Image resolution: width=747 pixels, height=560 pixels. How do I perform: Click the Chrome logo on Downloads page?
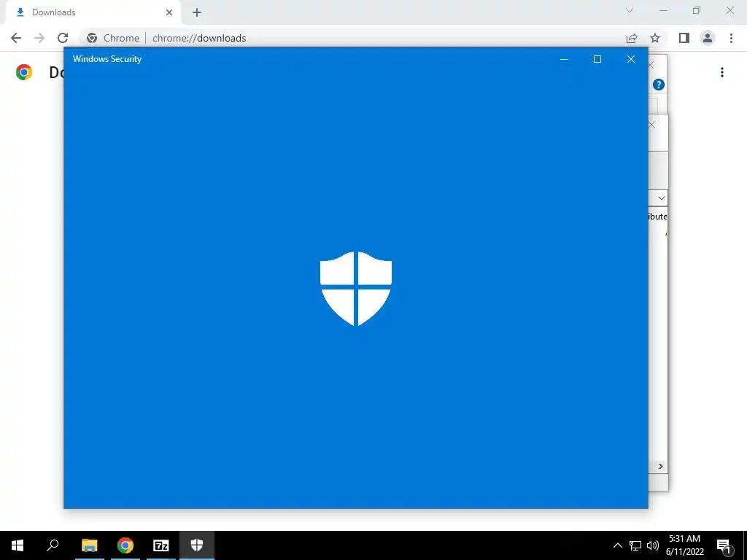(24, 72)
